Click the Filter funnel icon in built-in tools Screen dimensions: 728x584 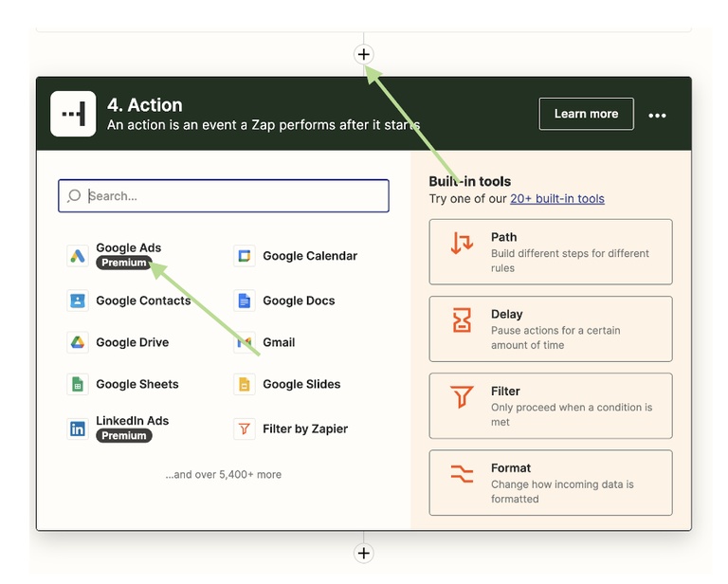(462, 397)
